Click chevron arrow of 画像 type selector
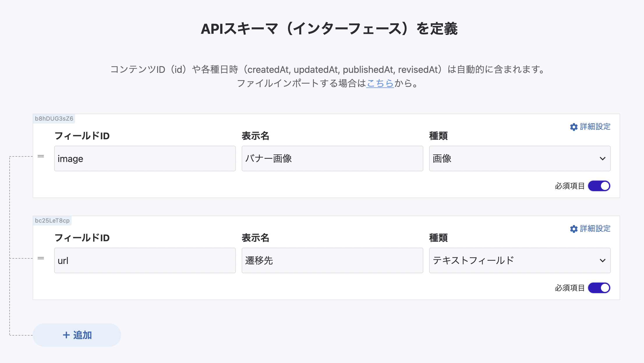This screenshot has width=644, height=363. 602,159
